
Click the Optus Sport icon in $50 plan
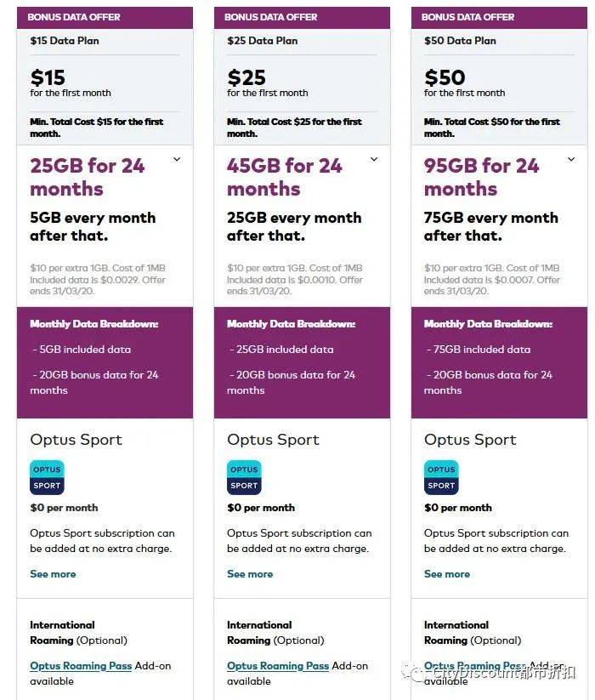pos(441,477)
